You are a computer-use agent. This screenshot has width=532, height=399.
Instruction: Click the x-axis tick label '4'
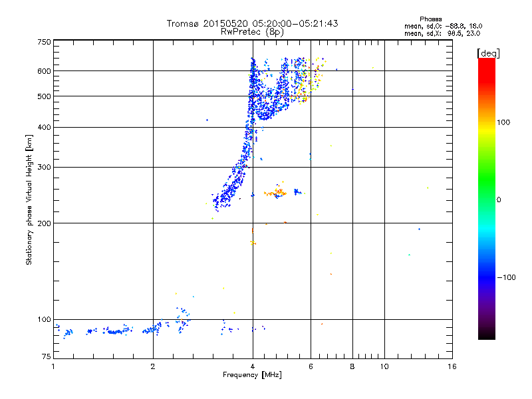253,366
